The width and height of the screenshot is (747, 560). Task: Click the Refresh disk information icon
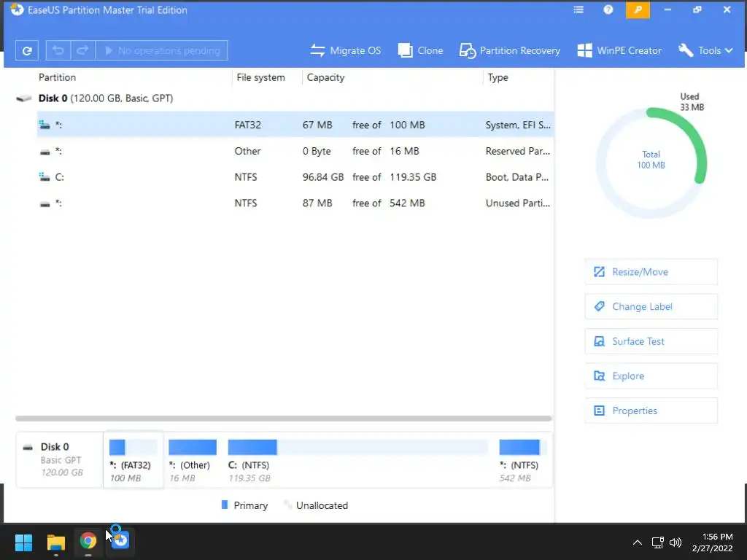[27, 50]
